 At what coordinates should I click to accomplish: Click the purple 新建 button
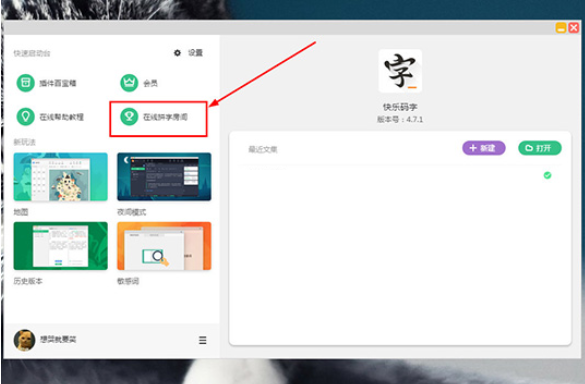click(484, 148)
